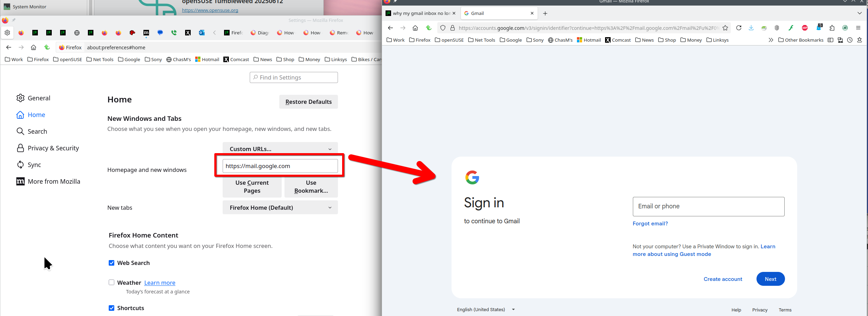Open Sync settings category
The width and height of the screenshot is (868, 316).
(29, 165)
